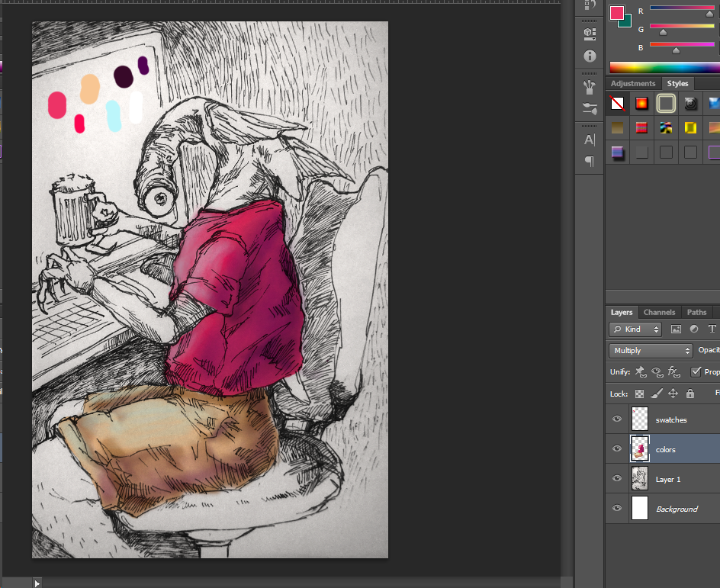Select the Layer 1 thumbnail
This screenshot has height=588, width=720.
tap(640, 478)
